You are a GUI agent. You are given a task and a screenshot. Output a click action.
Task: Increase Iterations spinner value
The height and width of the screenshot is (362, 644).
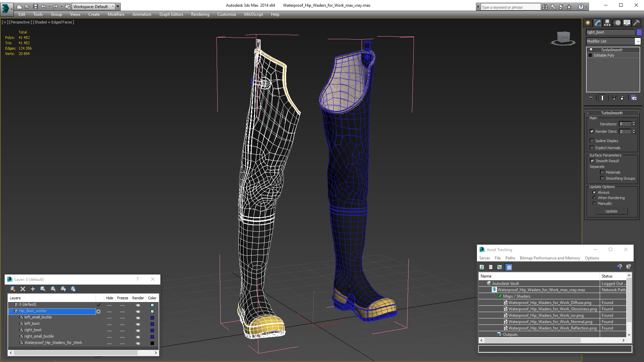point(634,123)
